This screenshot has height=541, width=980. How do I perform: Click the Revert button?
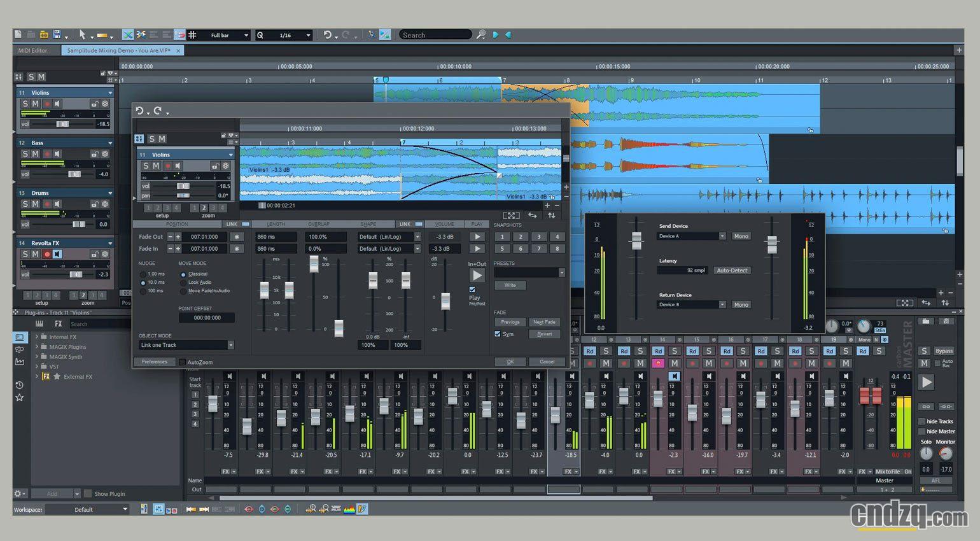click(x=545, y=334)
